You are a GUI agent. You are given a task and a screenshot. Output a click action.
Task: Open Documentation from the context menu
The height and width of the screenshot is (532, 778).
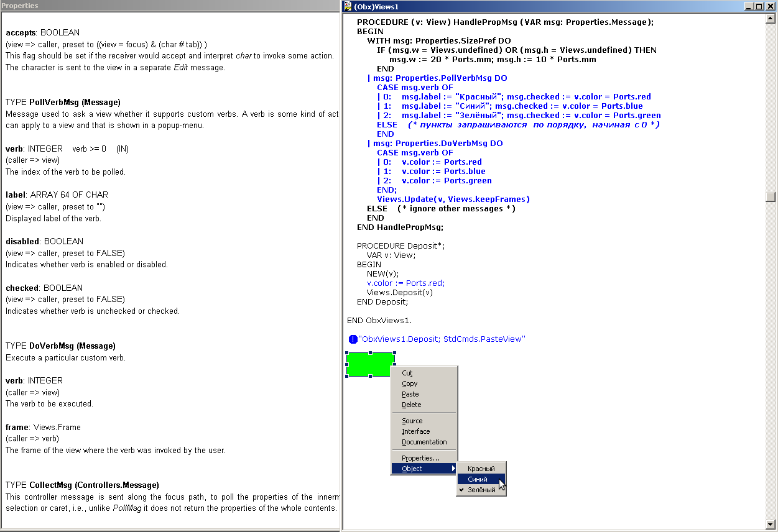(x=424, y=442)
